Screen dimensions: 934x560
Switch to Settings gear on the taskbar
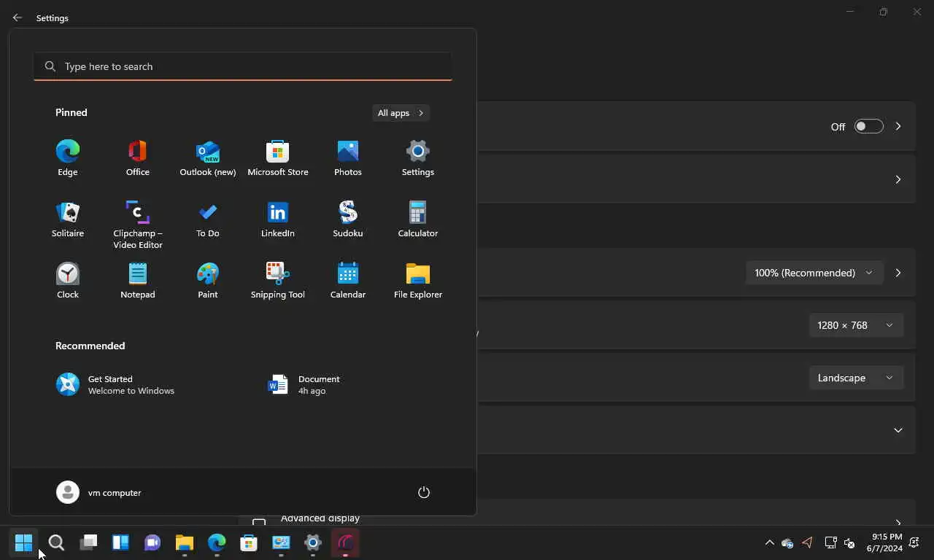(x=313, y=542)
